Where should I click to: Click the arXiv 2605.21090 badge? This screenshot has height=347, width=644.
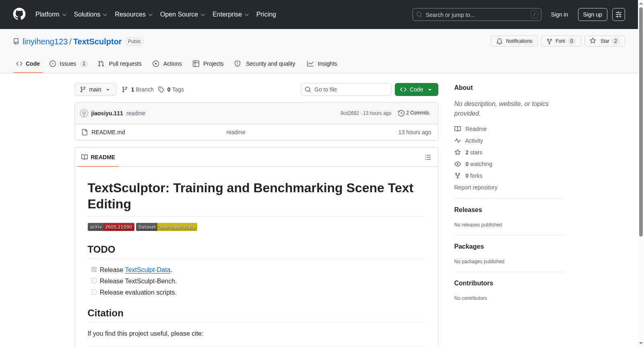(111, 227)
